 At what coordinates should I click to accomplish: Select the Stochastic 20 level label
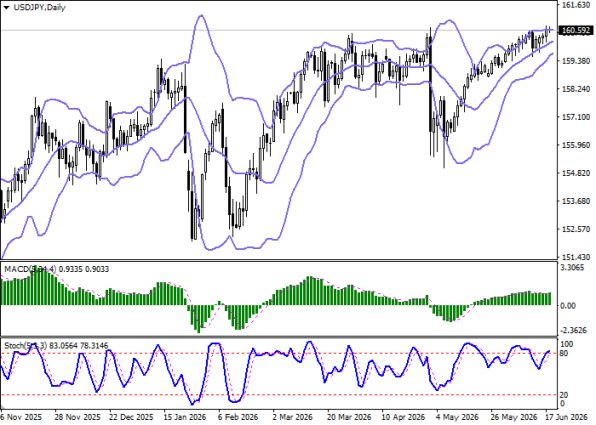click(564, 395)
